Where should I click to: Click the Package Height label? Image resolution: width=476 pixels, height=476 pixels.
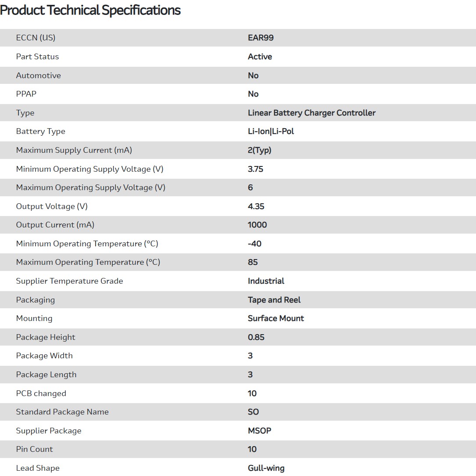pos(46,337)
